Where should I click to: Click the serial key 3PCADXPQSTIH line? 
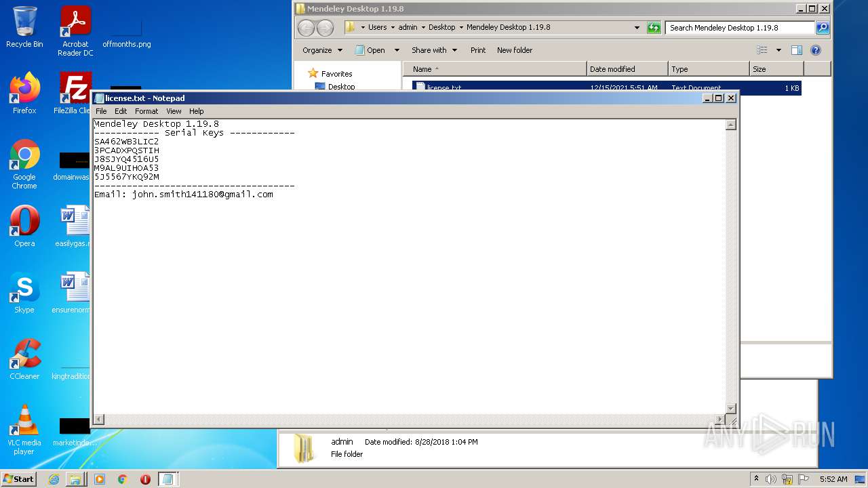pyautogui.click(x=126, y=150)
